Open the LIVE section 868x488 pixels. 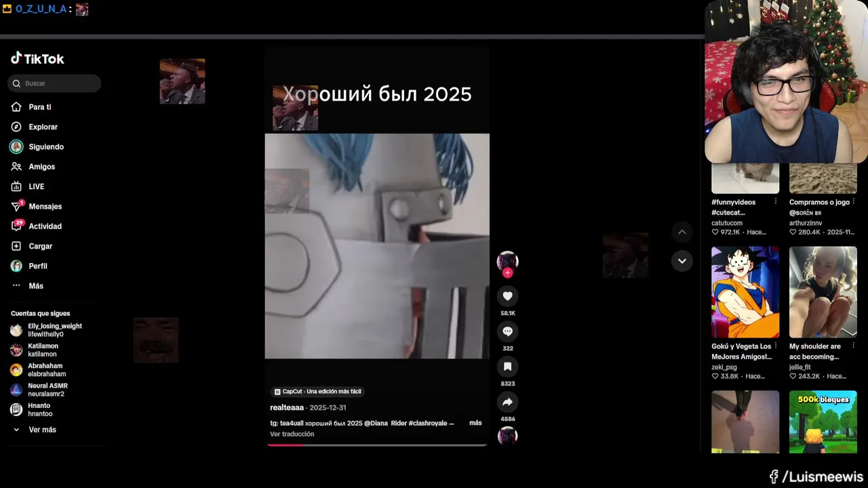coord(28,186)
